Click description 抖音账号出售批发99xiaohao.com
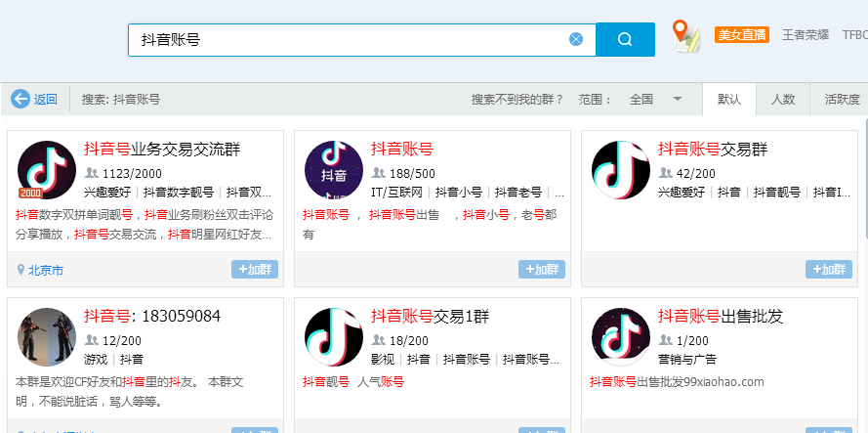868x433 pixels. (x=677, y=381)
